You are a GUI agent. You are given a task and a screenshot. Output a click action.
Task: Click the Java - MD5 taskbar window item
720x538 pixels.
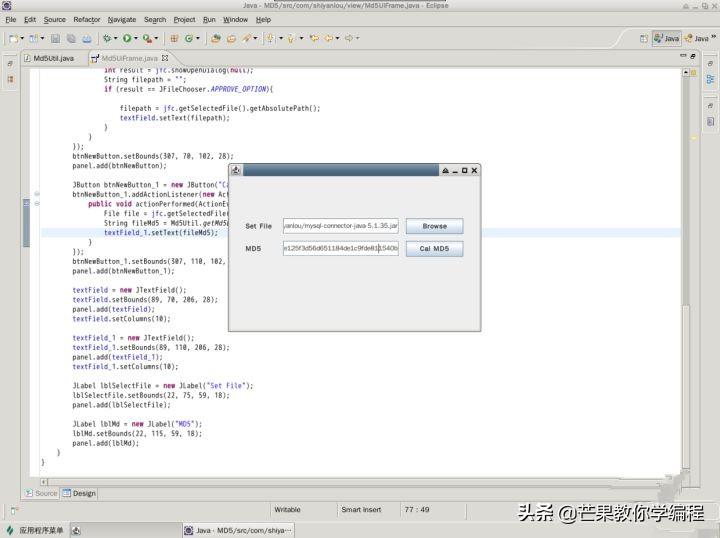238,531
